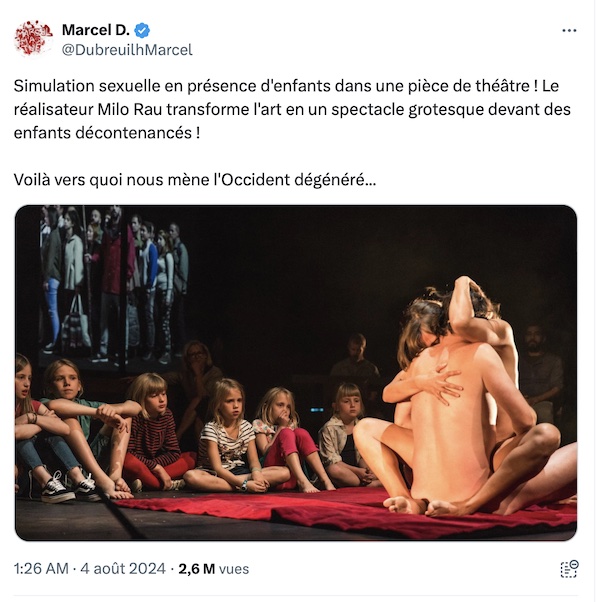View the attached theater photo full-size
Viewport: 600px width, 602px height.
(x=296, y=373)
